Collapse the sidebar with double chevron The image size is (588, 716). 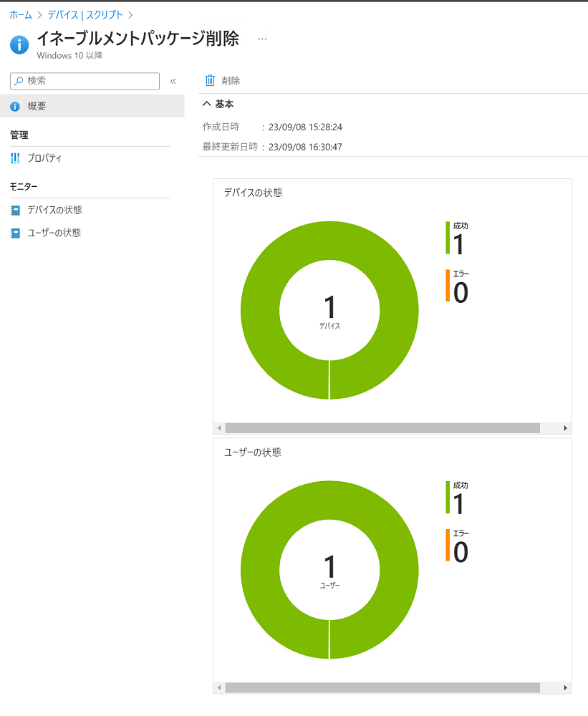[173, 82]
